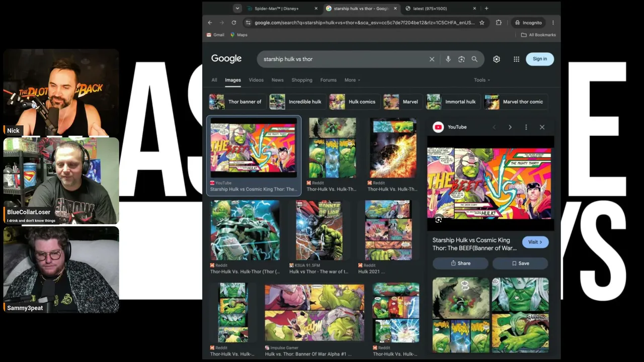Filter by the Thor banner of chip
The height and width of the screenshot is (362, 644).
tap(236, 102)
